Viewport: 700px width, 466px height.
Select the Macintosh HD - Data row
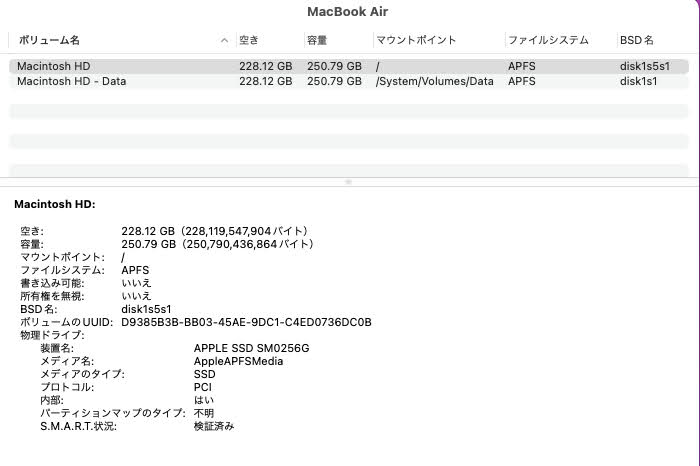(x=72, y=82)
